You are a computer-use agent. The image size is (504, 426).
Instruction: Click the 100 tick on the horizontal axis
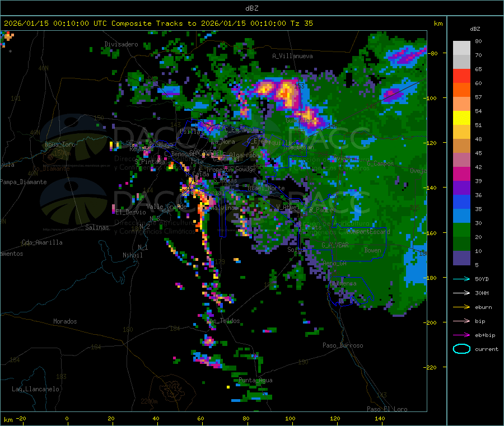(x=290, y=418)
